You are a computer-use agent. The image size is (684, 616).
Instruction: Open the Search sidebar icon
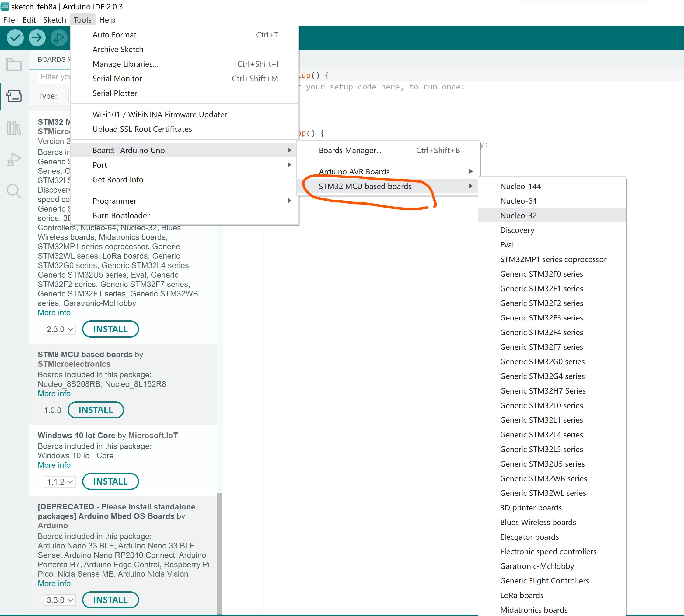[x=14, y=191]
